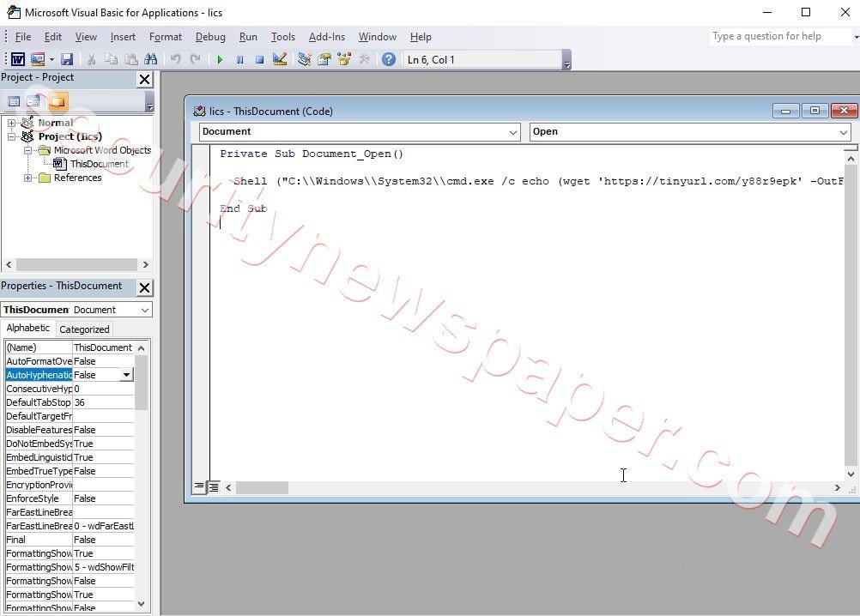Expand the Normal project node
Image resolution: width=860 pixels, height=616 pixels.
click(x=11, y=123)
